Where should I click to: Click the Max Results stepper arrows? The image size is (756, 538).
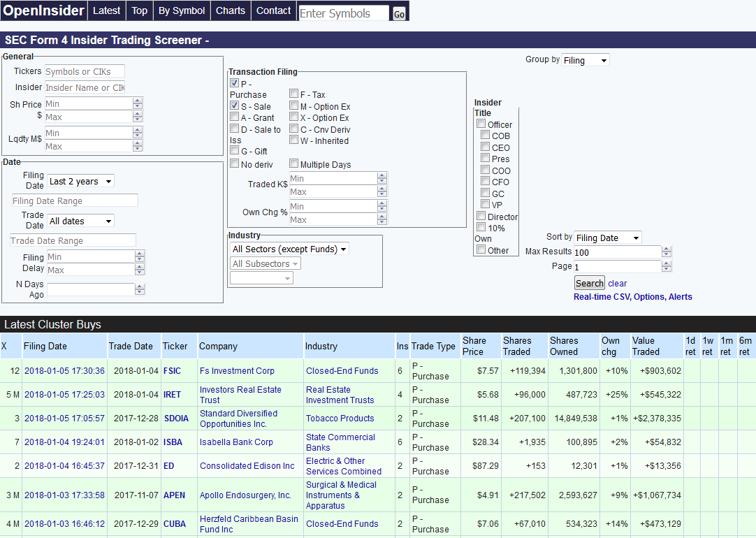tap(667, 252)
